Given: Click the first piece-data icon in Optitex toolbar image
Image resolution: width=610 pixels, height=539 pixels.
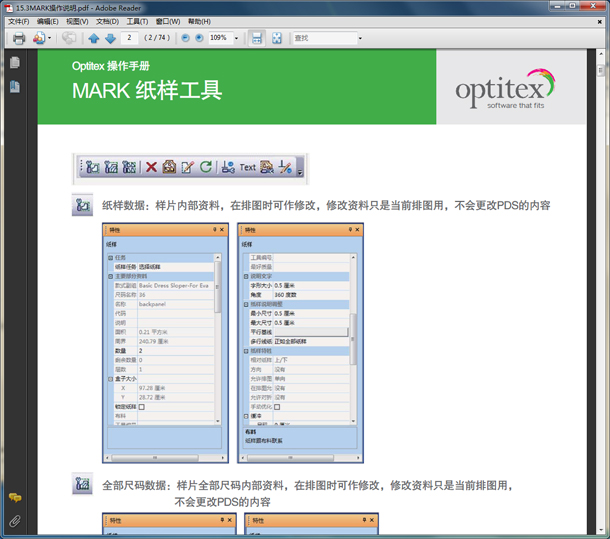Looking at the screenshot, I should [x=93, y=167].
